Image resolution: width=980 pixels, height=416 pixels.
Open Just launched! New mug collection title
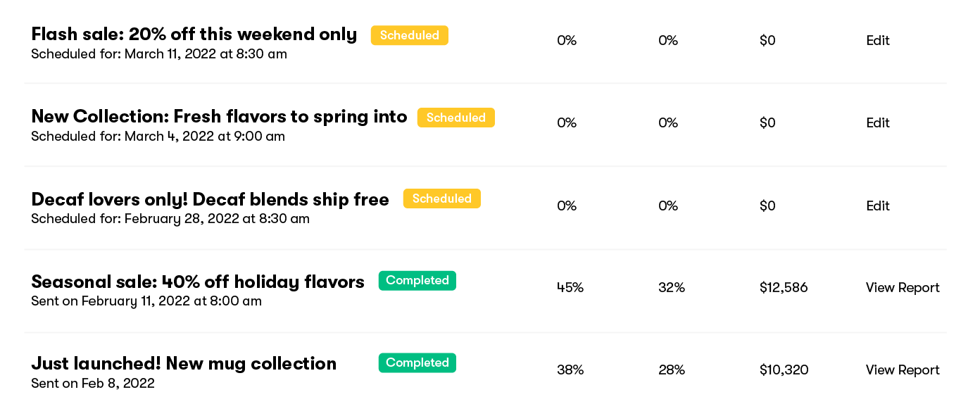pyautogui.click(x=184, y=364)
